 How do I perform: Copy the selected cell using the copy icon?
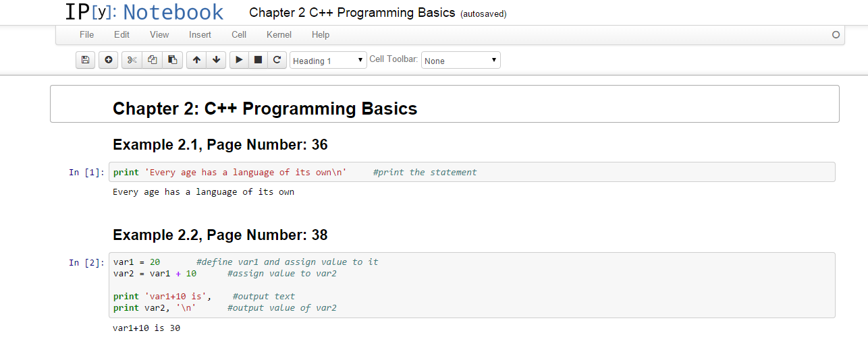(x=152, y=60)
